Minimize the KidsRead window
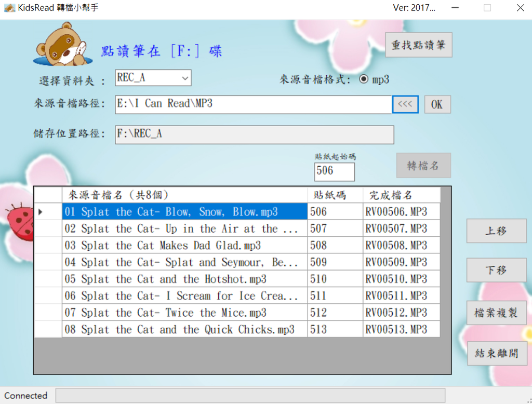532x404 pixels. (455, 8)
